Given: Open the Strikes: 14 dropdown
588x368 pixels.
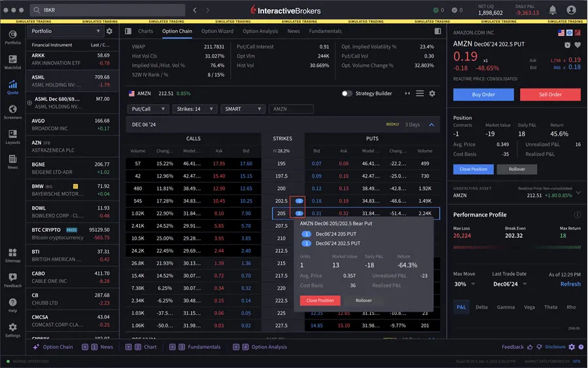Looking at the screenshot, I should click(195, 109).
